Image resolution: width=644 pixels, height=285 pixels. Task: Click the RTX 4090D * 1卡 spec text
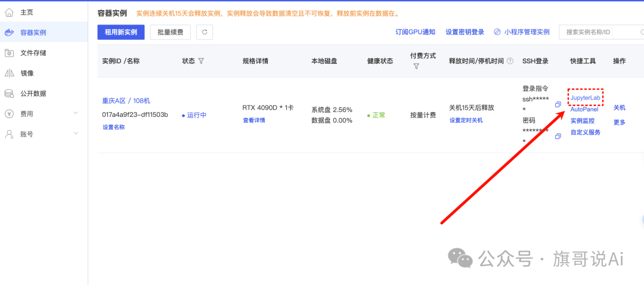point(268,107)
